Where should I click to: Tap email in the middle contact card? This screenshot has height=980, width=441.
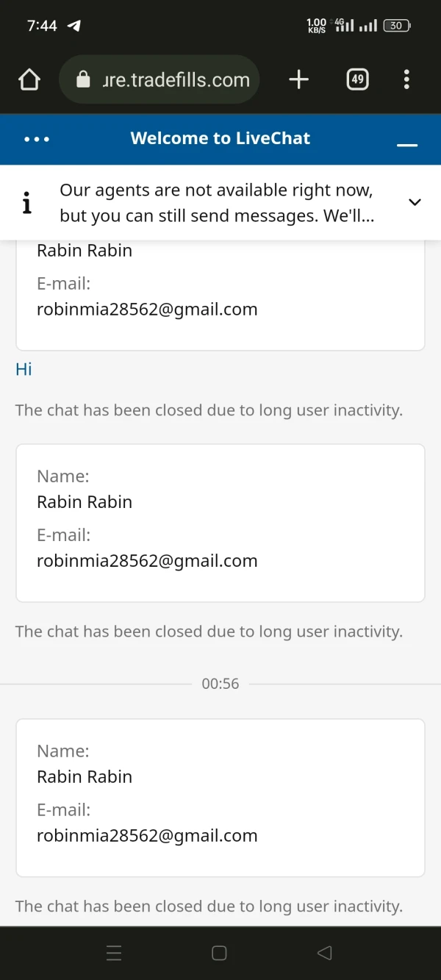click(147, 561)
